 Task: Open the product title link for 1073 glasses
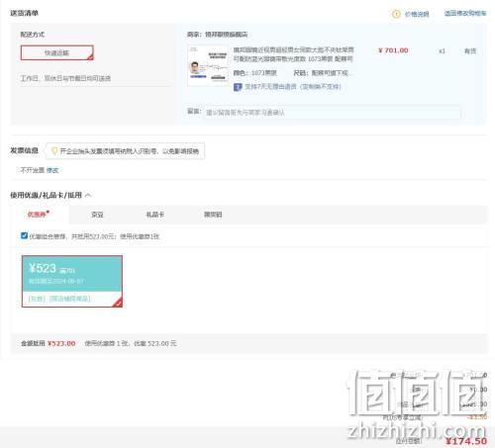pos(293,54)
